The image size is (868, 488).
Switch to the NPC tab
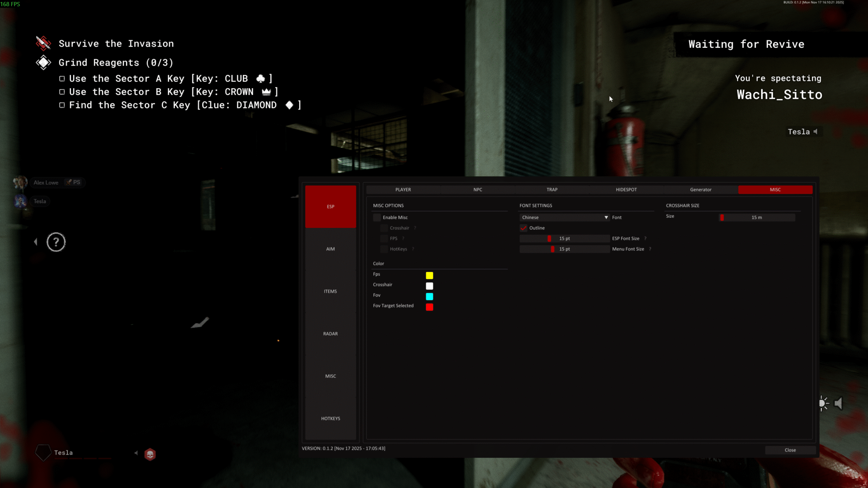click(x=478, y=189)
